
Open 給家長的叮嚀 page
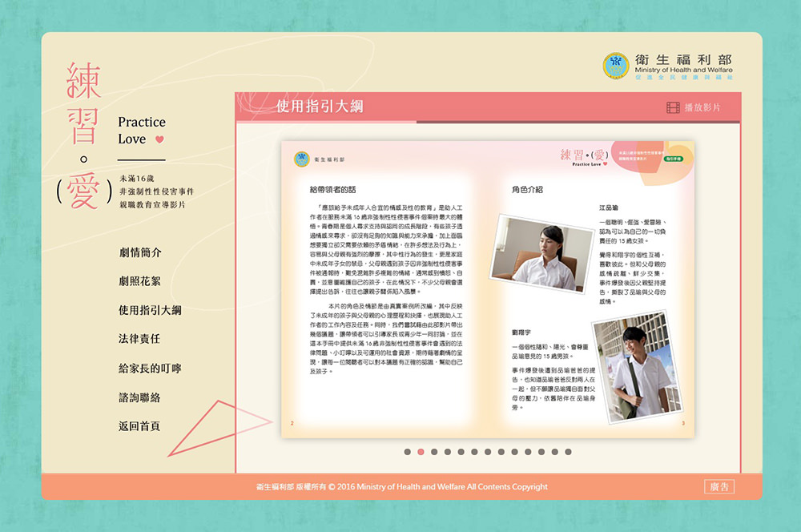(150, 369)
